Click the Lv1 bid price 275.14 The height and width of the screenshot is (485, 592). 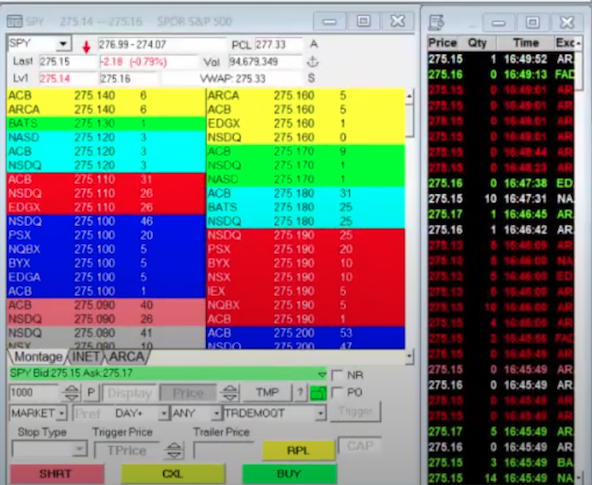pyautogui.click(x=55, y=79)
